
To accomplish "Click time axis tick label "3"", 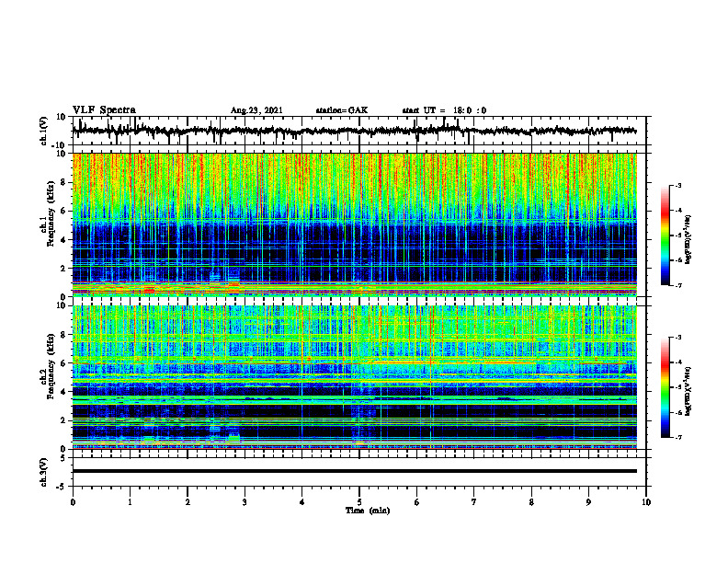I will (245, 502).
